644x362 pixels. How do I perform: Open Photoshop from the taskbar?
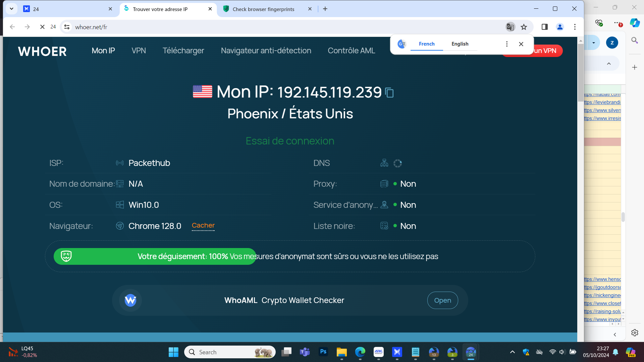[x=323, y=352]
